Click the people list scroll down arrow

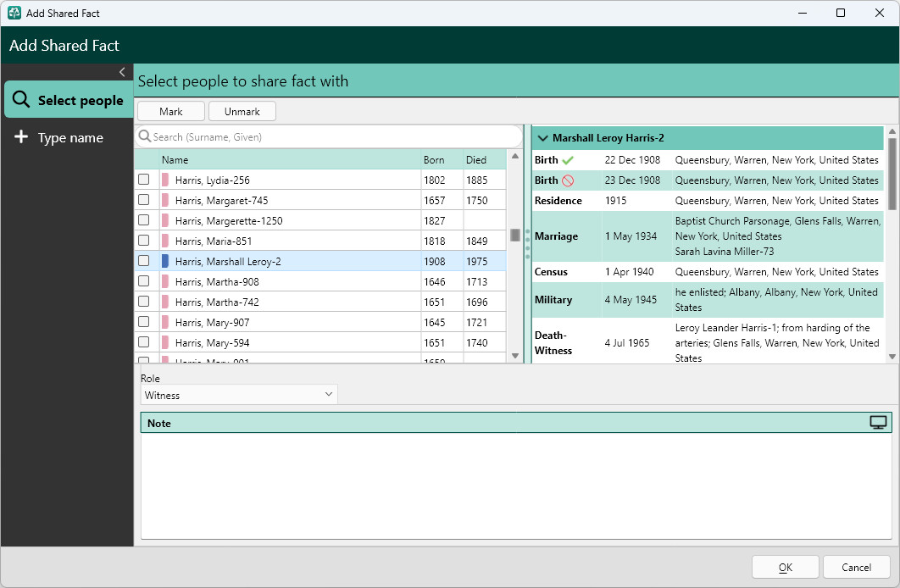tap(515, 356)
